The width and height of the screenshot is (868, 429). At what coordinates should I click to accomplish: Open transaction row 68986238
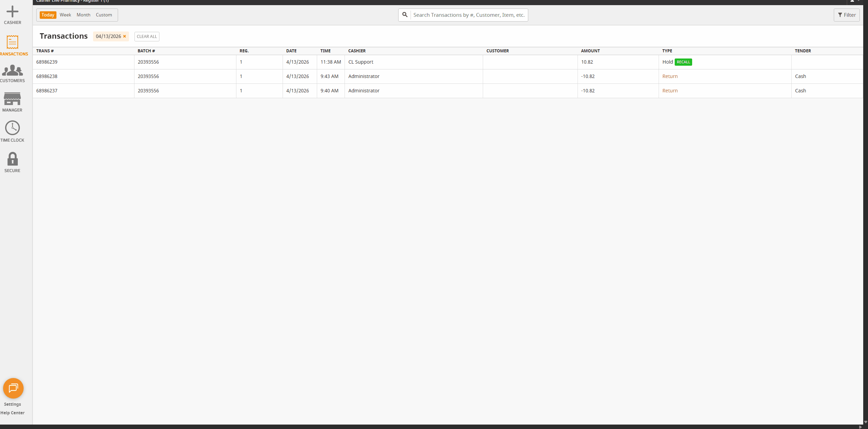47,76
